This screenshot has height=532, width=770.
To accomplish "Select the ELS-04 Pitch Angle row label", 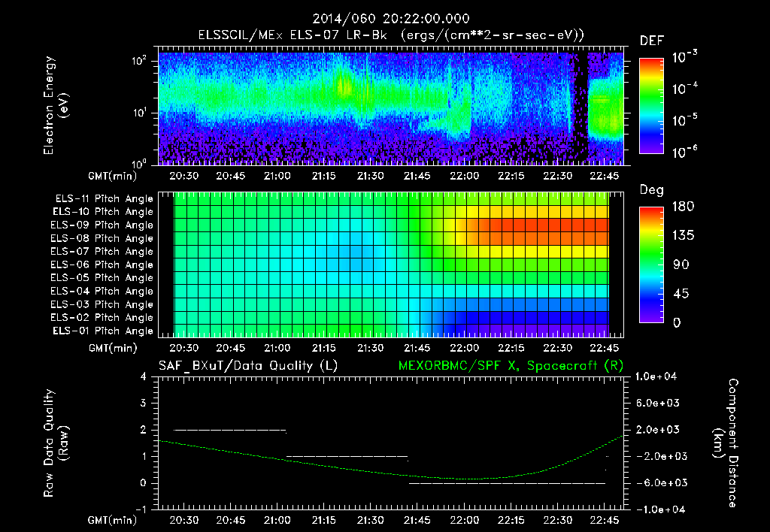I will pos(102,291).
